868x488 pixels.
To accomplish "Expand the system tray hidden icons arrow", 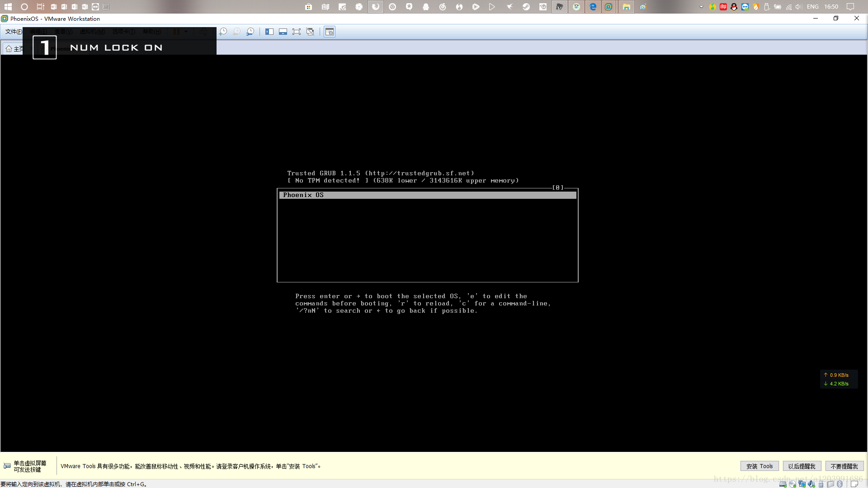I will 701,7.
